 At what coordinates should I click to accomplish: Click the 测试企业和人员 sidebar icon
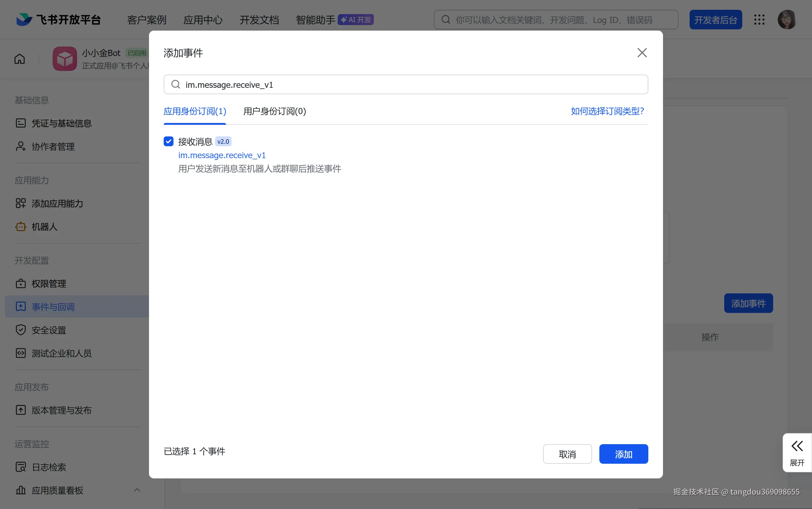(20, 353)
